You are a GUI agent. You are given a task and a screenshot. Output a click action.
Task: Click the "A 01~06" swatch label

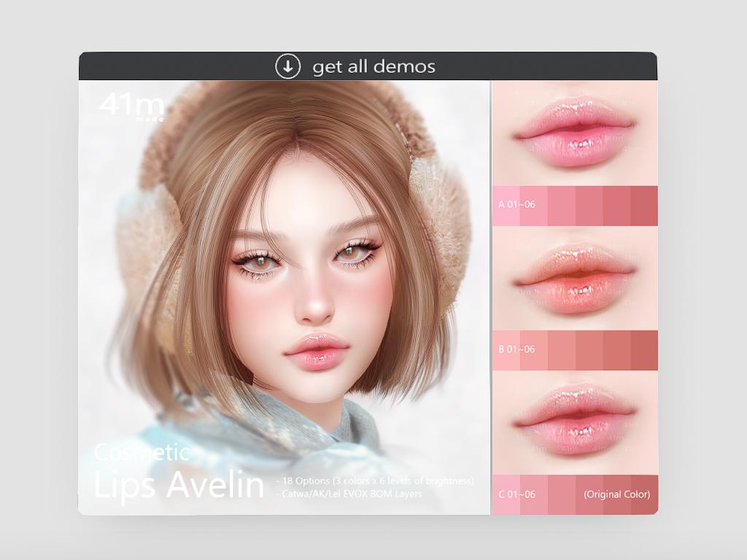point(516,205)
